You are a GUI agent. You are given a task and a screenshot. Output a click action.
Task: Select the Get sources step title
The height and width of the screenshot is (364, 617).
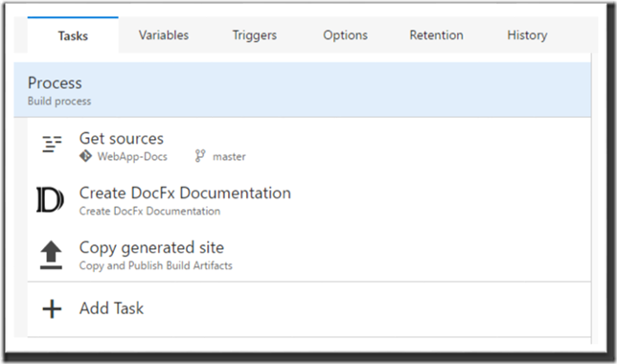(121, 139)
